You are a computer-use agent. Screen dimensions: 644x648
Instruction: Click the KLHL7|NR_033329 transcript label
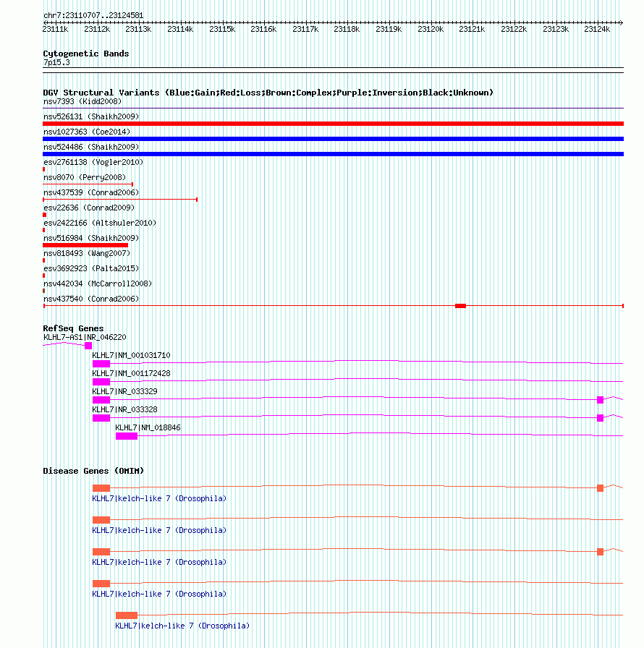coord(125,391)
